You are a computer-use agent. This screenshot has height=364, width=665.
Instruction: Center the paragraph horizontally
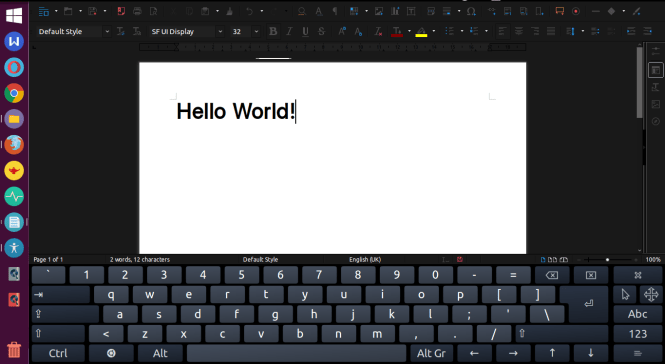coord(518,31)
